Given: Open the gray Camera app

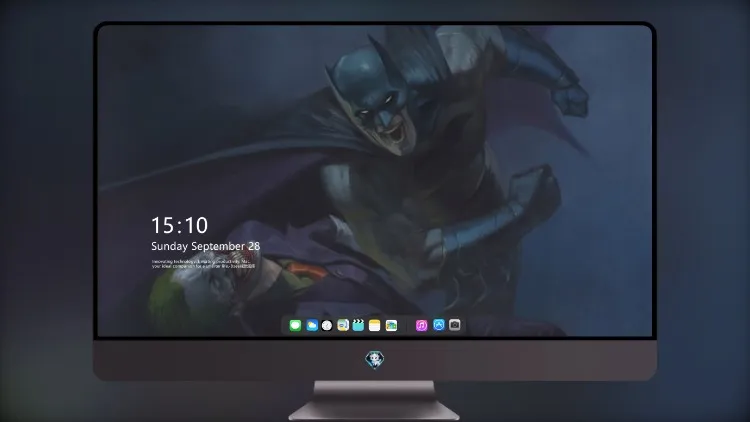Looking at the screenshot, I should 455,325.
